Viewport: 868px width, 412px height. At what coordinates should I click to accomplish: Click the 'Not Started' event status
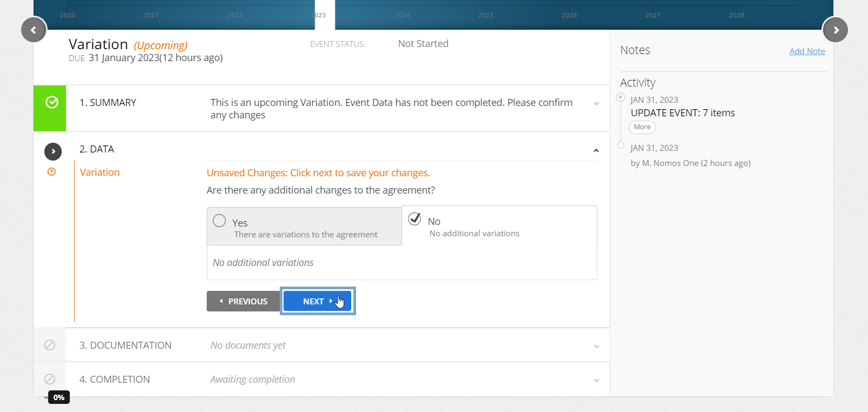[423, 44]
